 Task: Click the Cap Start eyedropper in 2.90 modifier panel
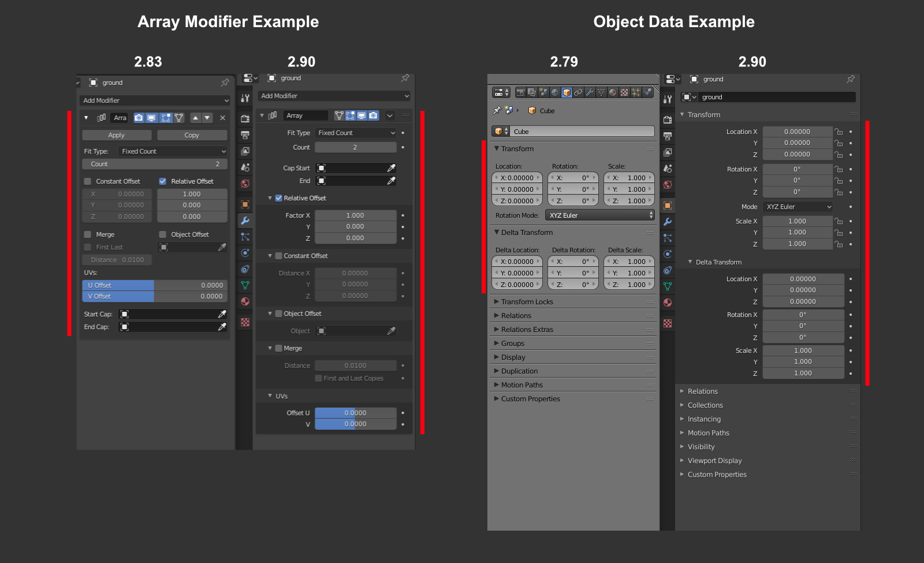click(391, 168)
